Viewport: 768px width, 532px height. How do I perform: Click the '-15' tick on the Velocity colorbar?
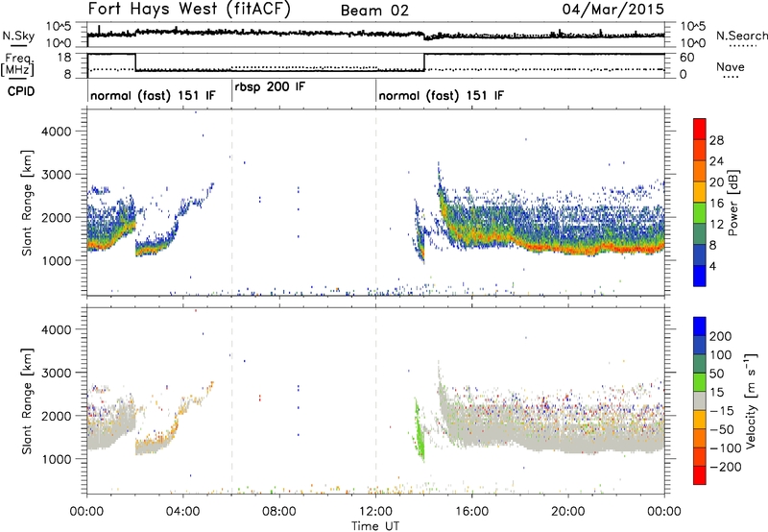tap(722, 411)
